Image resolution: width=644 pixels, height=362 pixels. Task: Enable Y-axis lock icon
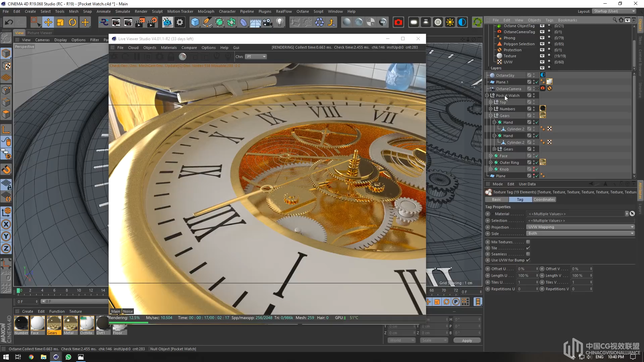(x=6, y=236)
